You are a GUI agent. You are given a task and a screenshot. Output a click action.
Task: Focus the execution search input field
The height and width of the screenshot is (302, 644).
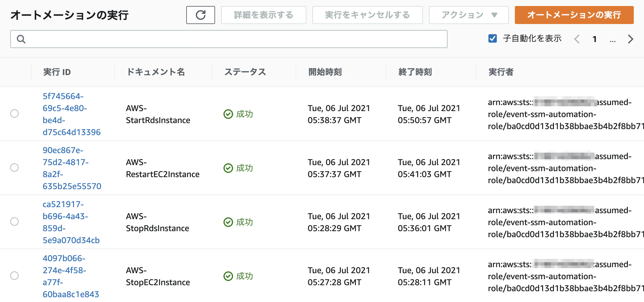coord(234,39)
